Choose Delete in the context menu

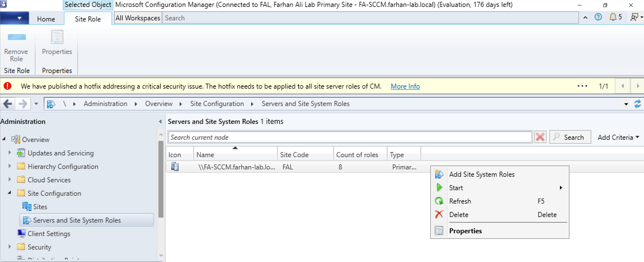tap(459, 215)
